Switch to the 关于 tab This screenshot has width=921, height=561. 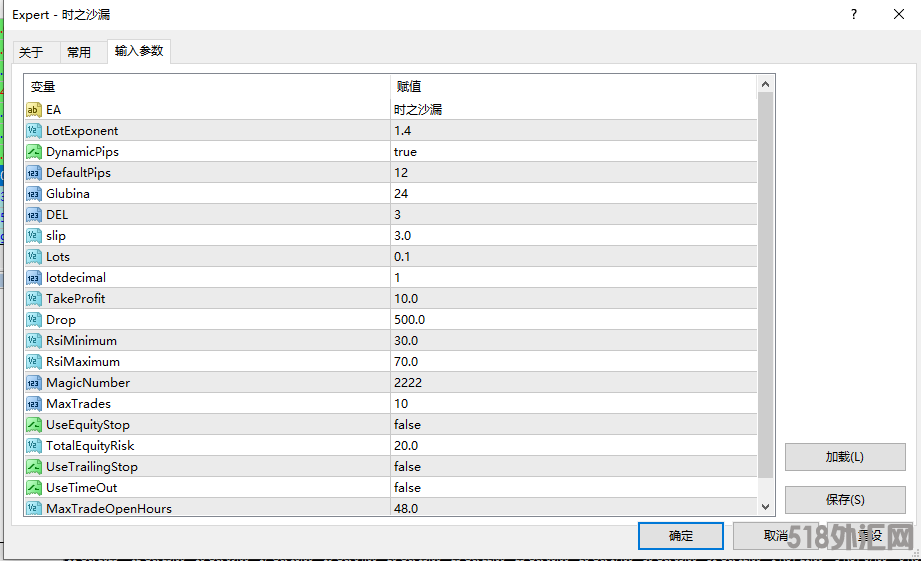[31, 52]
